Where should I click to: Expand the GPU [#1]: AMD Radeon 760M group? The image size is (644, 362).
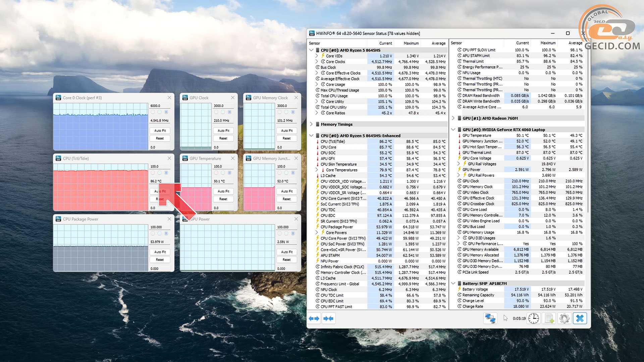(x=453, y=118)
